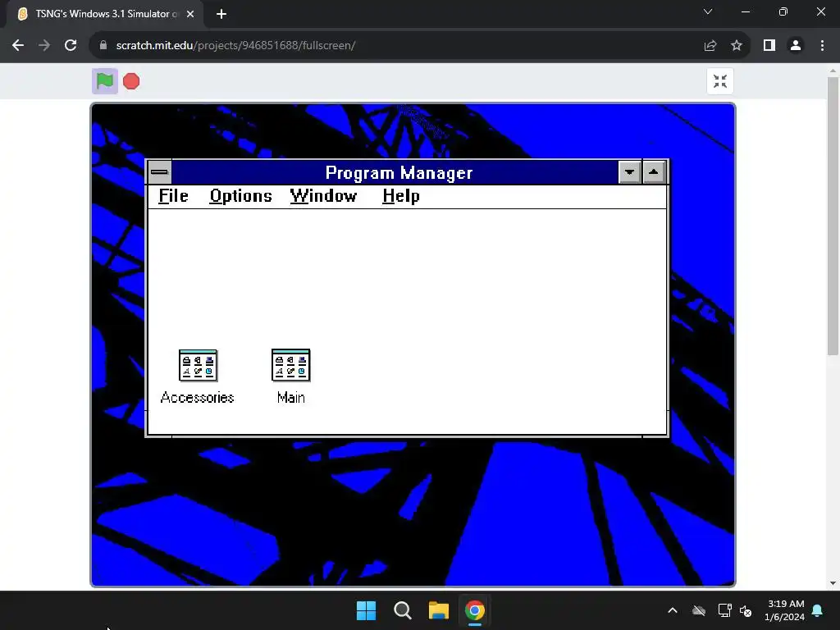Image resolution: width=840 pixels, height=630 pixels.
Task: Close the Windows 3.1 Simulator tab
Action: pos(190,14)
